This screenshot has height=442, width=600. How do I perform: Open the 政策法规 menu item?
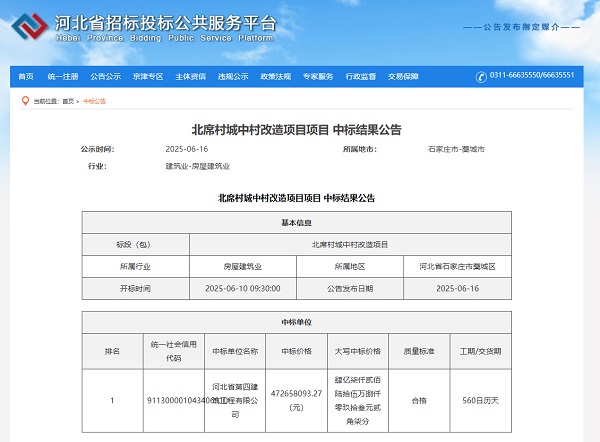(275, 76)
